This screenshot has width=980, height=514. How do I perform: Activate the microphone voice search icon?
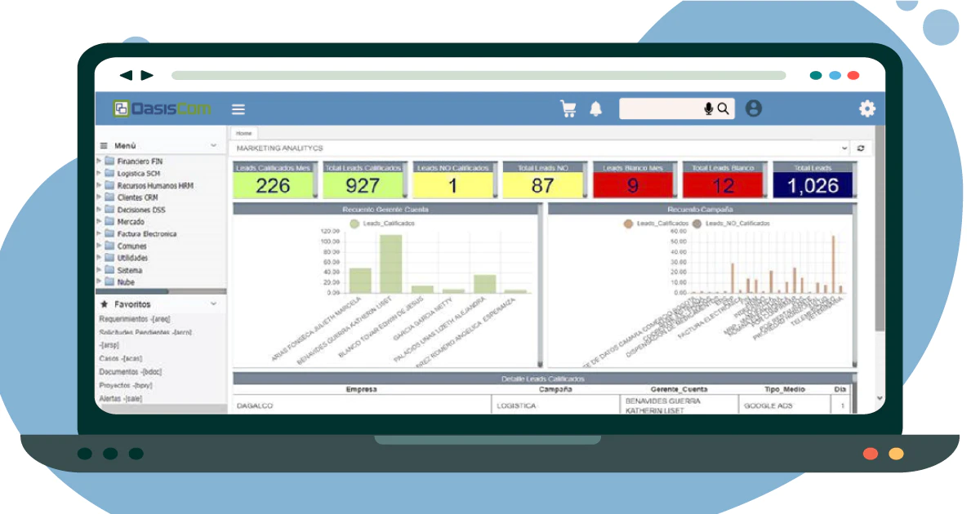pos(708,109)
